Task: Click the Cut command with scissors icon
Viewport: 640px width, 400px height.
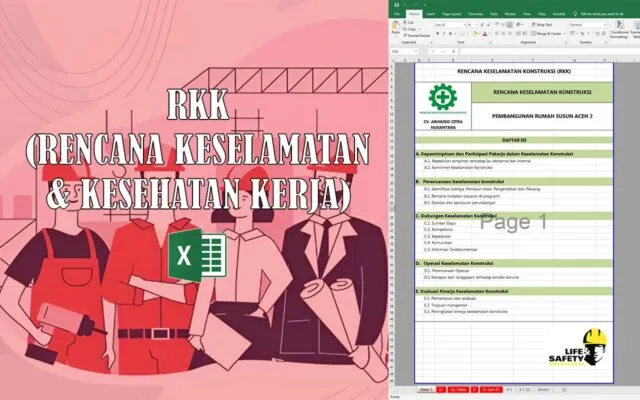Action: click(409, 22)
